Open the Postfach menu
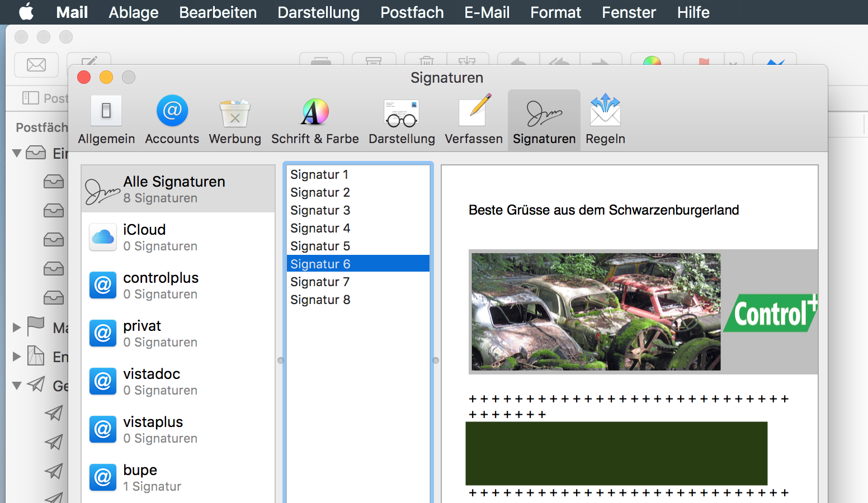 pos(412,12)
